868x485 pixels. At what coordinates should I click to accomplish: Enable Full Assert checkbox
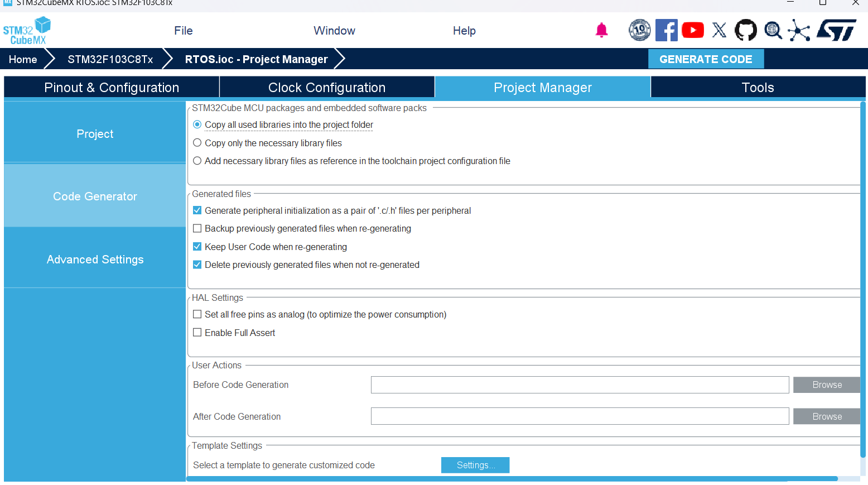[197, 333]
